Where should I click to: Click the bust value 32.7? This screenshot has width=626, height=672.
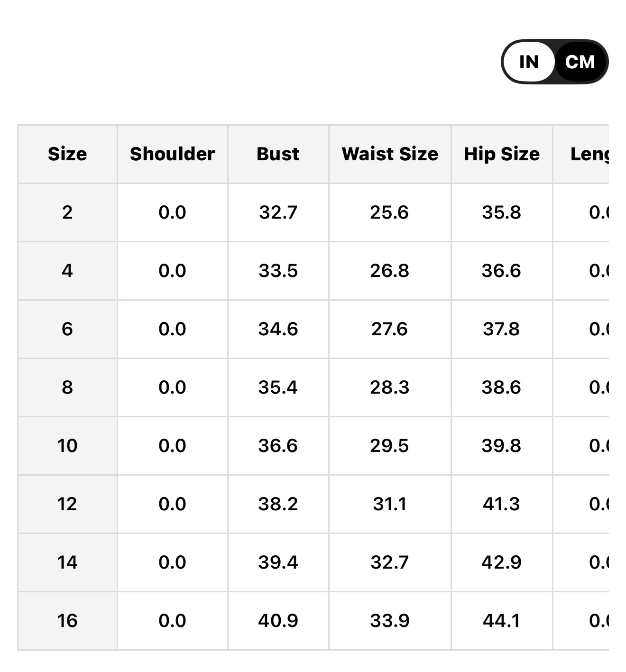coord(278,212)
